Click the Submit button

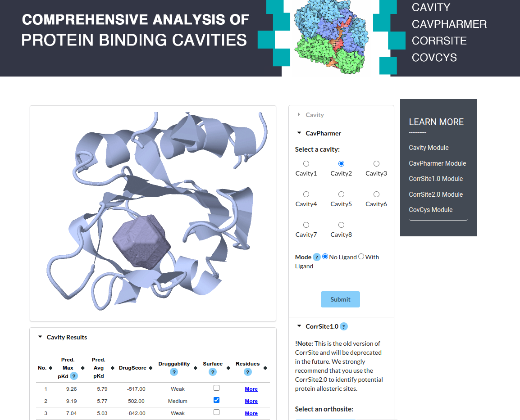tap(340, 299)
